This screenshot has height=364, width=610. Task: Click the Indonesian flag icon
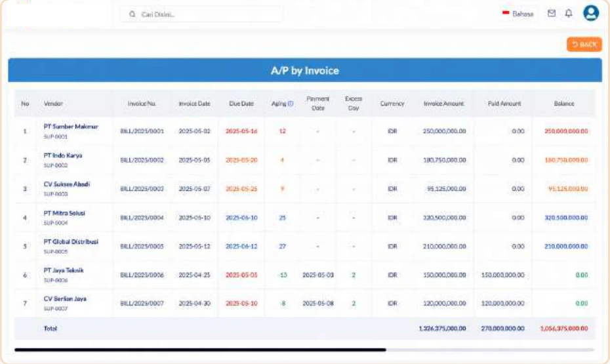[506, 13]
